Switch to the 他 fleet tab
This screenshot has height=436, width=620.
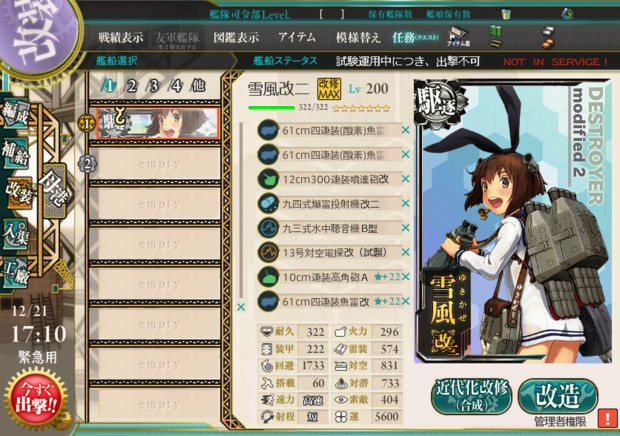(198, 86)
